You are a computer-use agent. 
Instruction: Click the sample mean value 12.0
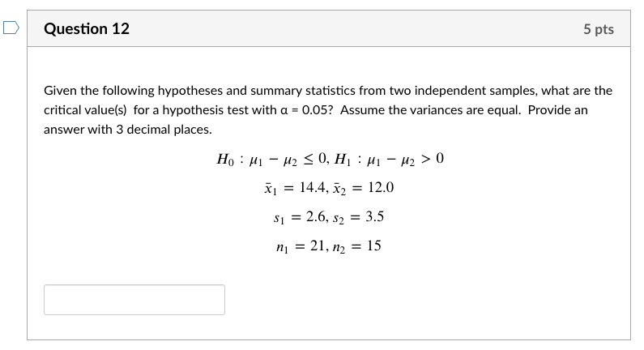[x=381, y=187]
